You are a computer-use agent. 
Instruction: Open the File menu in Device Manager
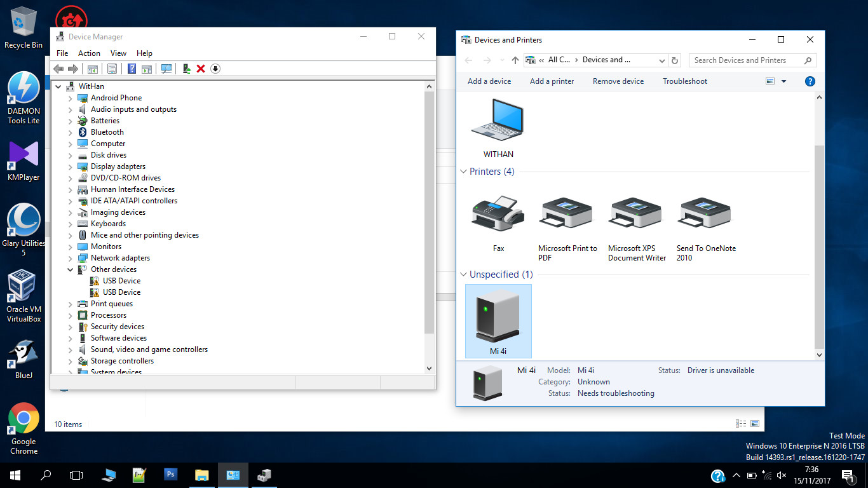point(62,53)
